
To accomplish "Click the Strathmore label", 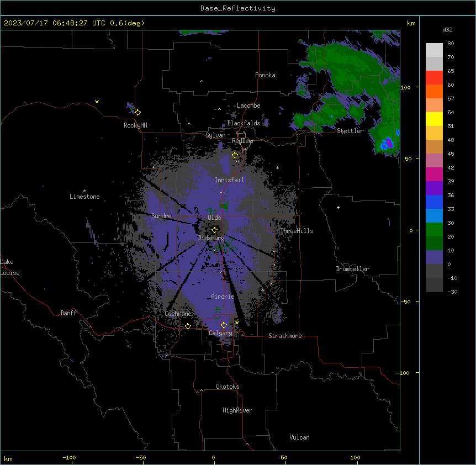I will 285,336.
